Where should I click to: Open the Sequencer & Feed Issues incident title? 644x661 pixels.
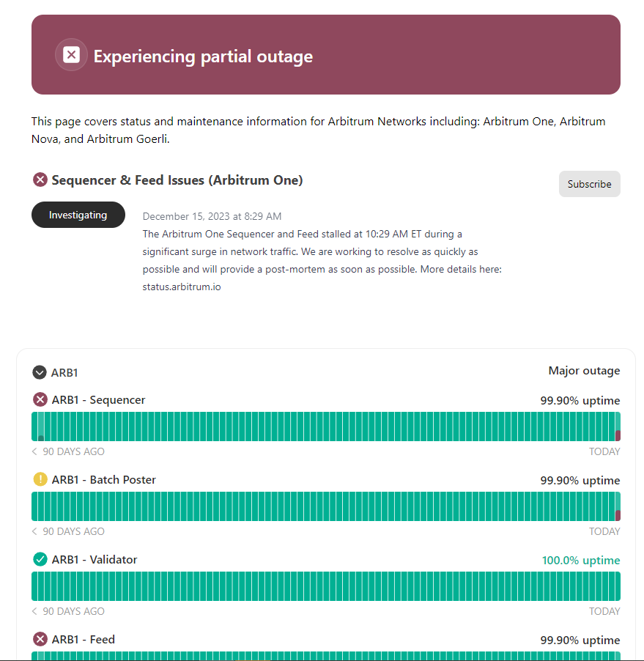(x=177, y=180)
